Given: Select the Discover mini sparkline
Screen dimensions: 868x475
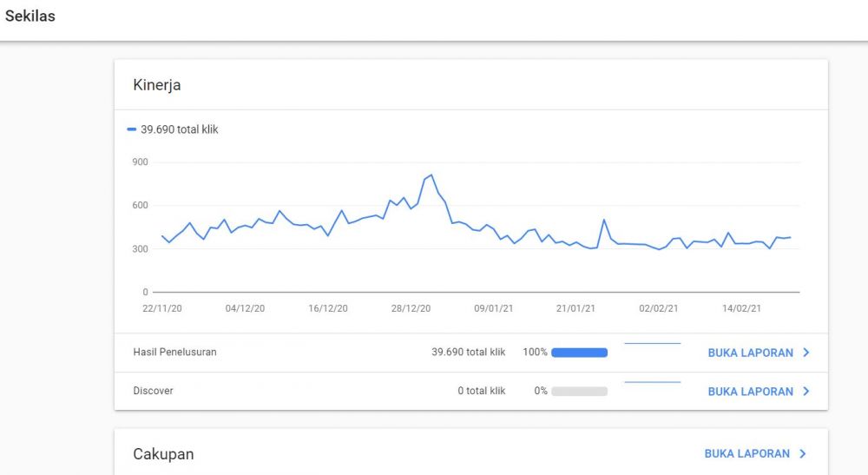Looking at the screenshot, I should [x=652, y=382].
